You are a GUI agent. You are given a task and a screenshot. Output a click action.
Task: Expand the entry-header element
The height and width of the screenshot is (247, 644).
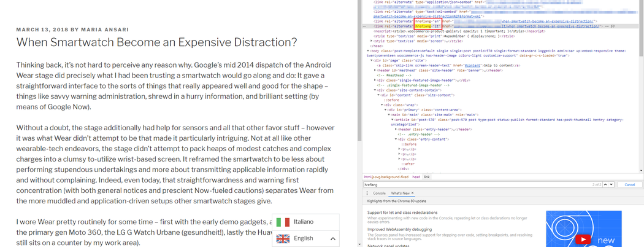(x=397, y=130)
